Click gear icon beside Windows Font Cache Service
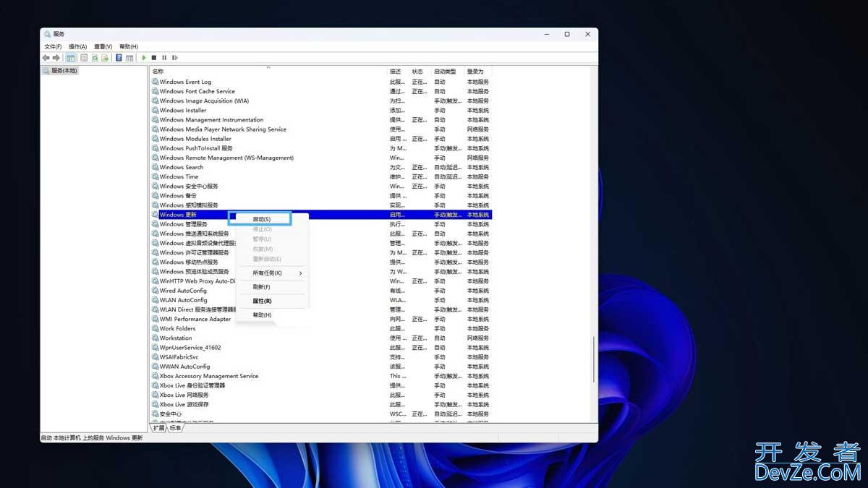 click(x=155, y=91)
